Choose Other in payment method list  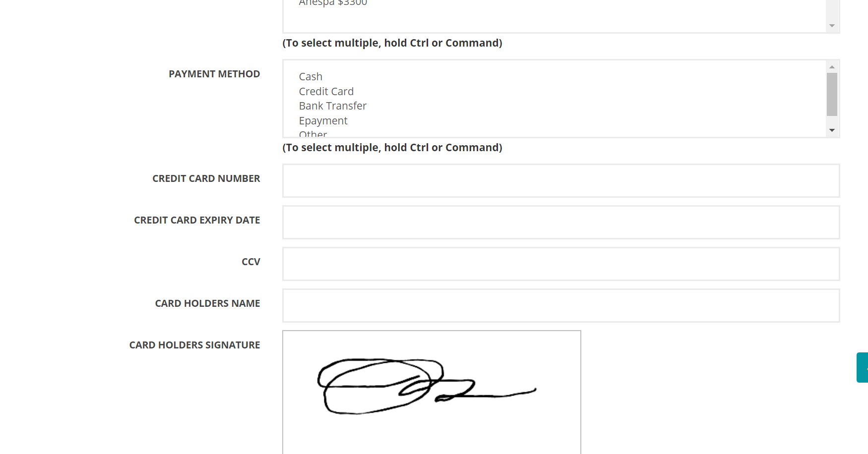click(x=313, y=134)
